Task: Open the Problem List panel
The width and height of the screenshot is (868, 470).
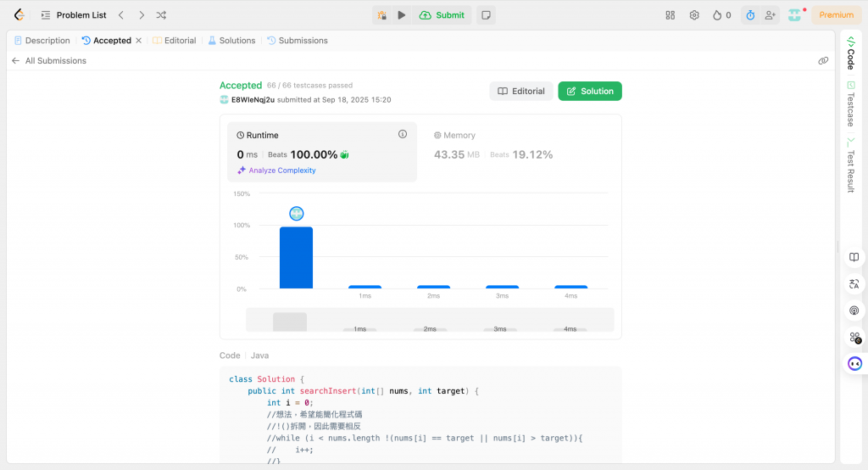Action: coord(74,15)
